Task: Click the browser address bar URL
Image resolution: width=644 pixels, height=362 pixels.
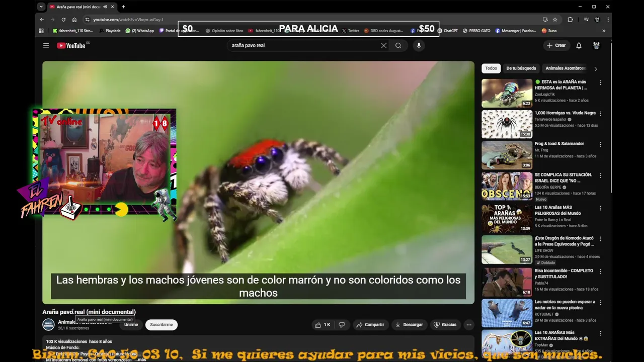Action: tap(128, 20)
